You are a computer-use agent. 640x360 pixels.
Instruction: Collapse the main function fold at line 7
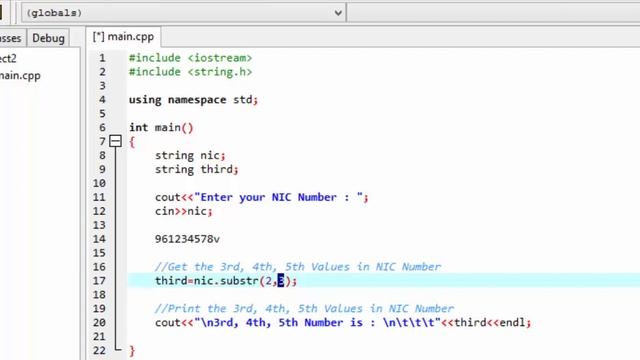coord(116,141)
